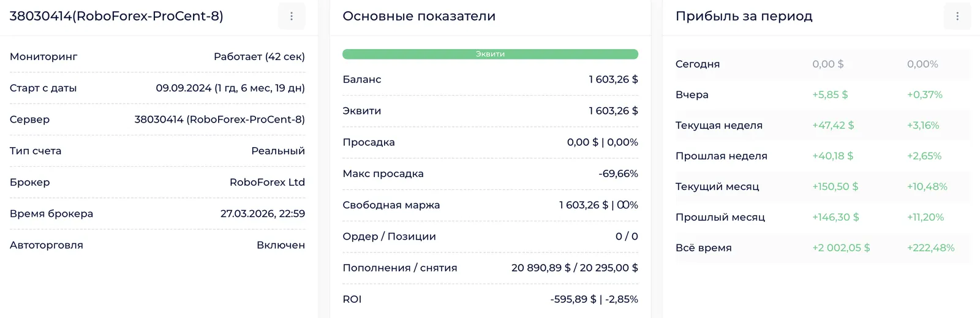The width and height of the screenshot is (980, 318).
Task: Click the ROI value -595,89 $
Action: click(573, 300)
